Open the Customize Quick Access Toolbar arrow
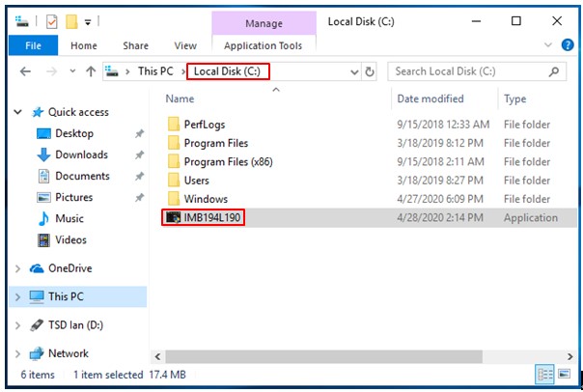Screen dimensions: 583x392 pyautogui.click(x=88, y=22)
